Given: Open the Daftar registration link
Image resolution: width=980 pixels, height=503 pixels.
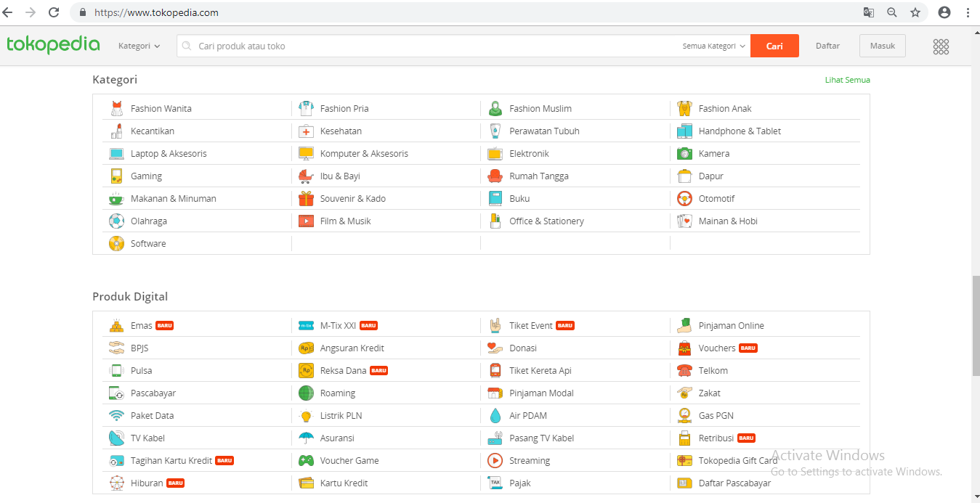Looking at the screenshot, I should point(827,46).
